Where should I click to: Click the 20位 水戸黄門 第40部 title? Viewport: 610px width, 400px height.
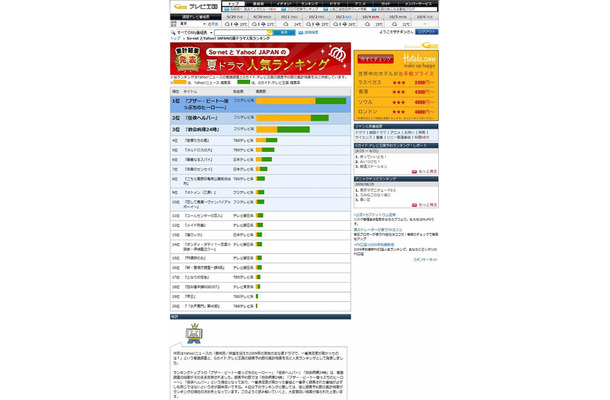(x=202, y=306)
